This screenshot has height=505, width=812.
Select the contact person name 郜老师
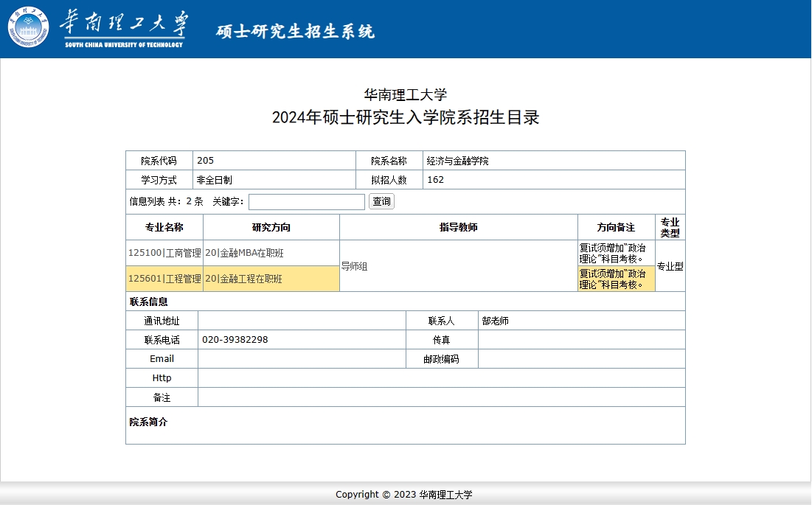(496, 321)
